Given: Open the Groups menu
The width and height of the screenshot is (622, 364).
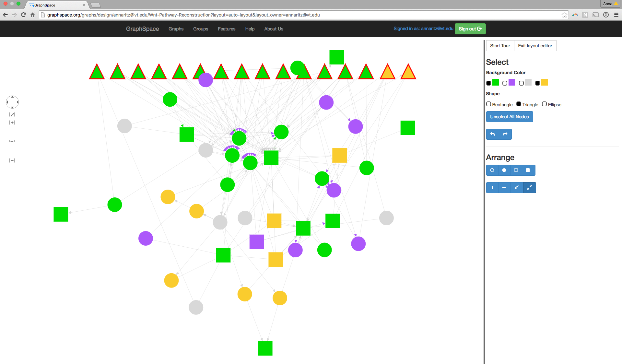Looking at the screenshot, I should 201,29.
